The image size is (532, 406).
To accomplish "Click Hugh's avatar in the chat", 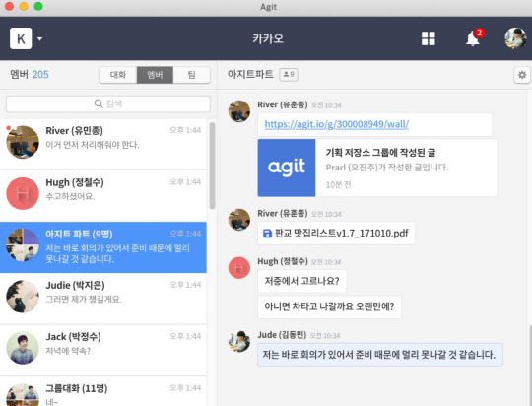I will point(239,267).
